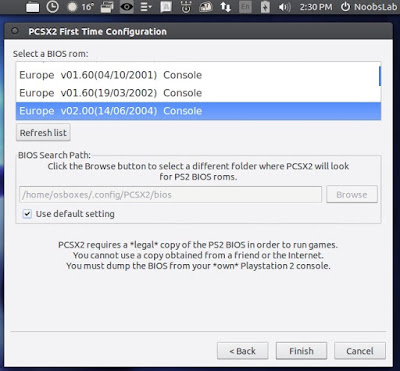Open the folder indicator in top panel

(32, 7)
